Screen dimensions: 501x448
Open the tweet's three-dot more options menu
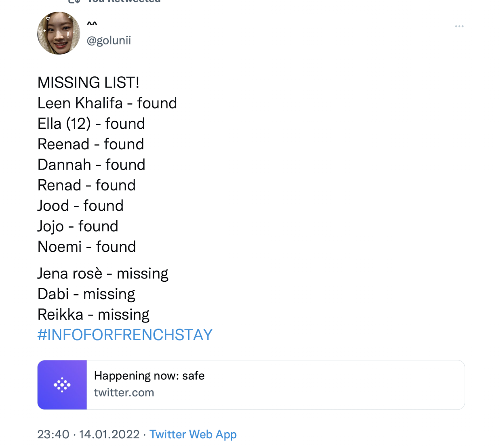pyautogui.click(x=459, y=26)
